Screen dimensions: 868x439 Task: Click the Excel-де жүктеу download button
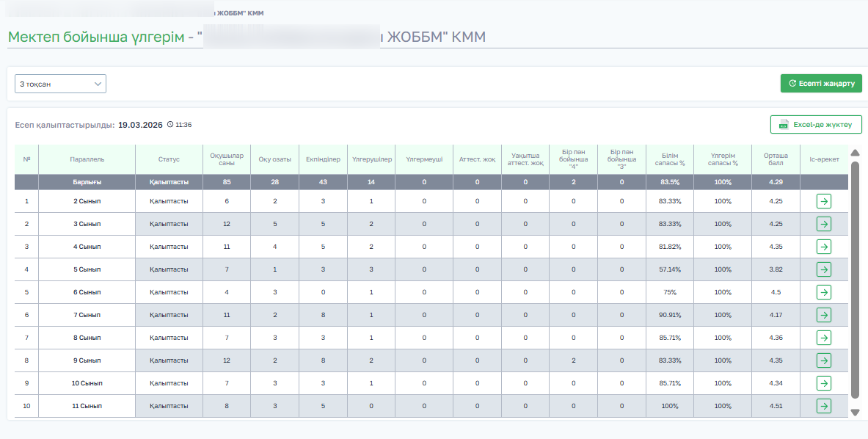(x=816, y=125)
